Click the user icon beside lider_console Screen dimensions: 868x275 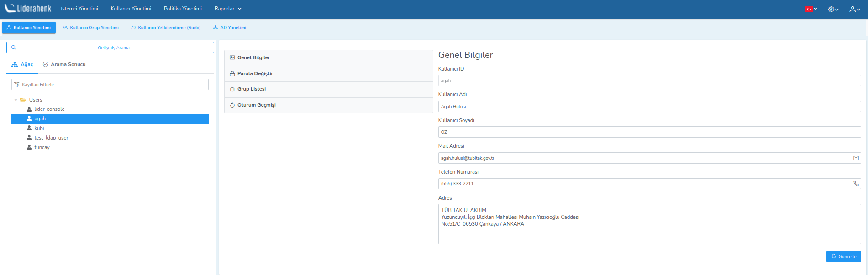coord(29,109)
